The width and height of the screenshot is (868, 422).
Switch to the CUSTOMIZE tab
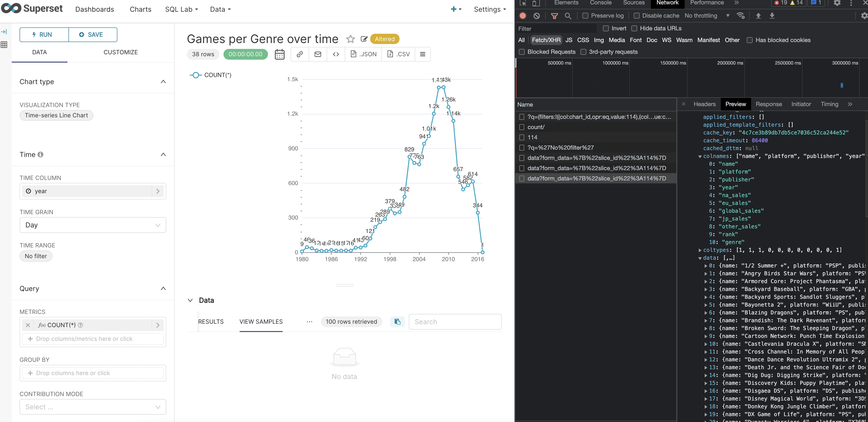coord(121,52)
